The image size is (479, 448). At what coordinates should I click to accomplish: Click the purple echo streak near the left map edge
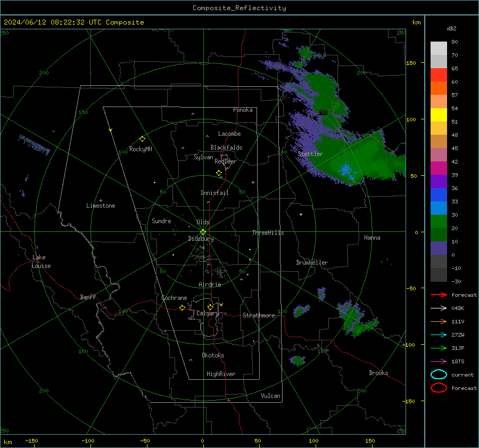point(34,144)
